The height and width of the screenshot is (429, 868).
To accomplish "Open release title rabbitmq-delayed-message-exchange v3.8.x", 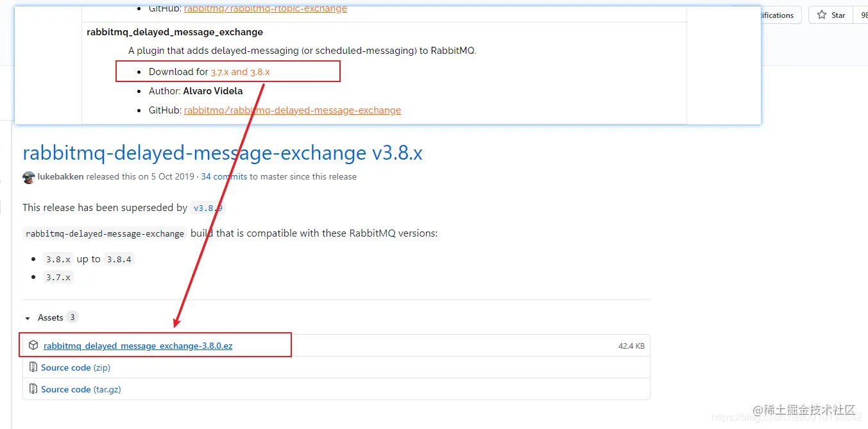I will (223, 153).
